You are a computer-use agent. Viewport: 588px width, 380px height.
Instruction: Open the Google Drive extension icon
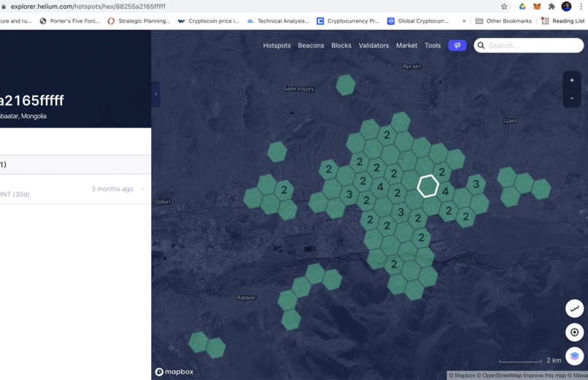tap(522, 7)
